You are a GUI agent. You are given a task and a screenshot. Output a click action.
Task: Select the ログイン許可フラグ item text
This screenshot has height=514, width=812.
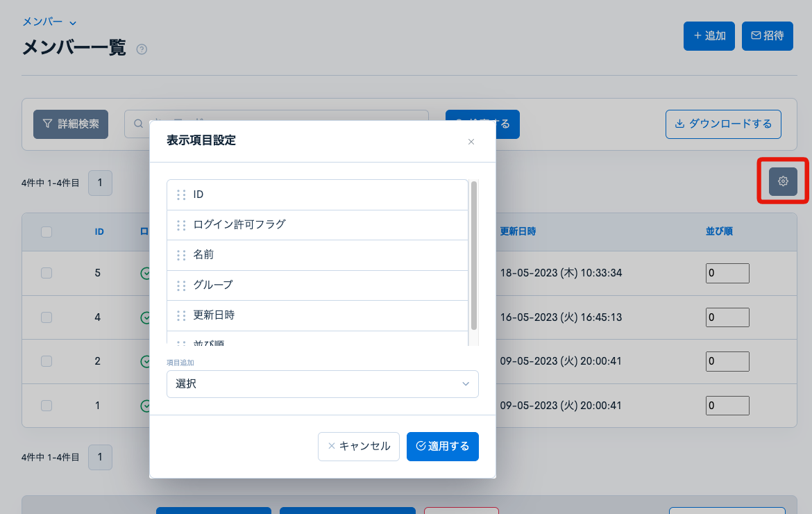click(x=239, y=224)
